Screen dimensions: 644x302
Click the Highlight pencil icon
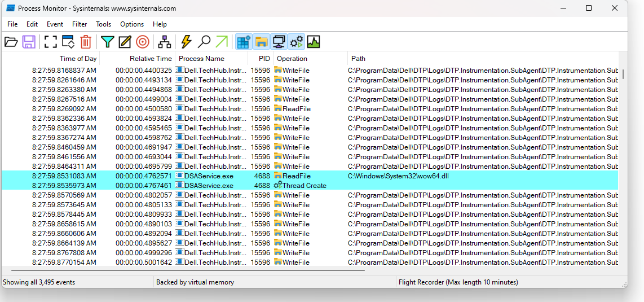[125, 42]
